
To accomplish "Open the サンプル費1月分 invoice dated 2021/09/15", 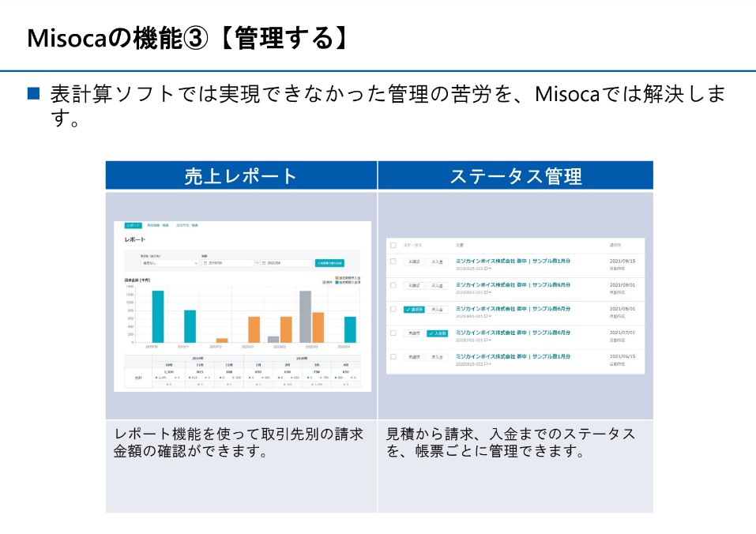I will click(513, 261).
